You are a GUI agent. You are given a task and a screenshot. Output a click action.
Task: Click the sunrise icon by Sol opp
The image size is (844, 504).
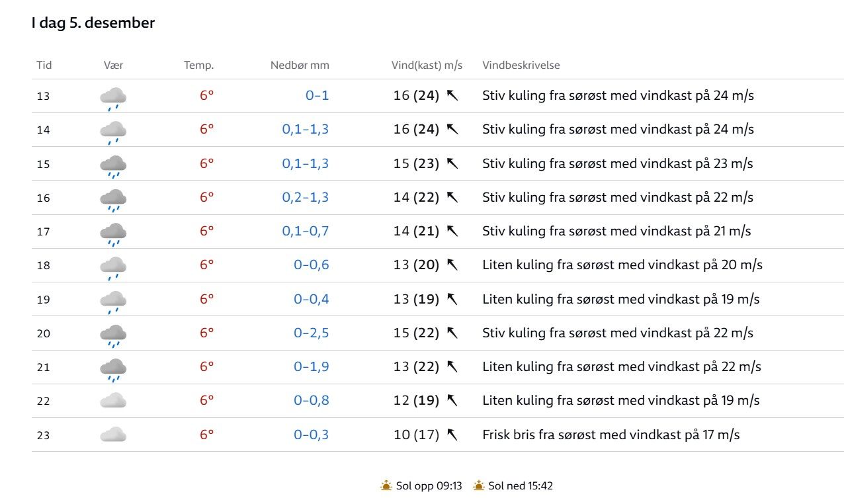click(x=386, y=485)
